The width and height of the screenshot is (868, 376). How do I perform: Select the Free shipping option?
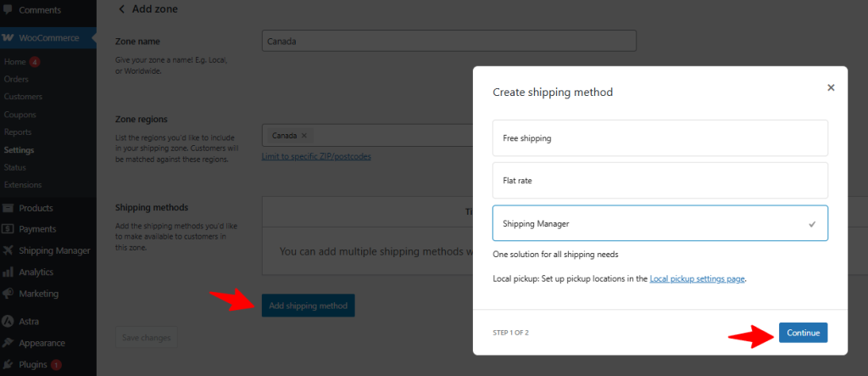click(659, 137)
